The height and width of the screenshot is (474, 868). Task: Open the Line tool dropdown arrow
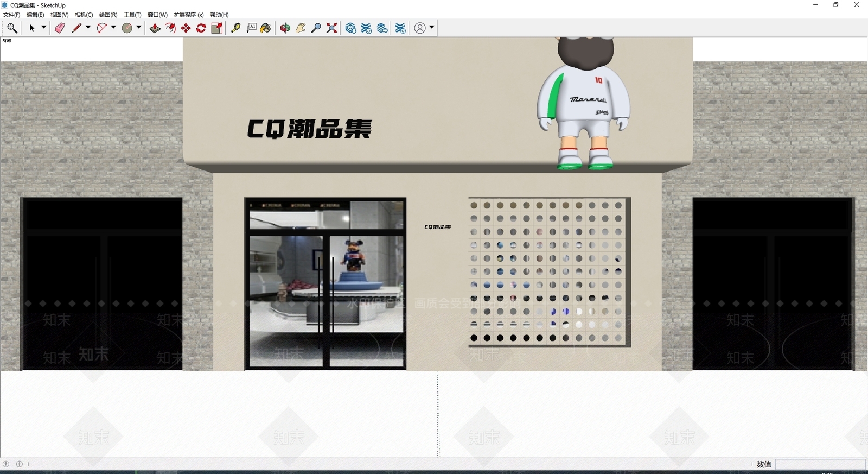(x=88, y=28)
